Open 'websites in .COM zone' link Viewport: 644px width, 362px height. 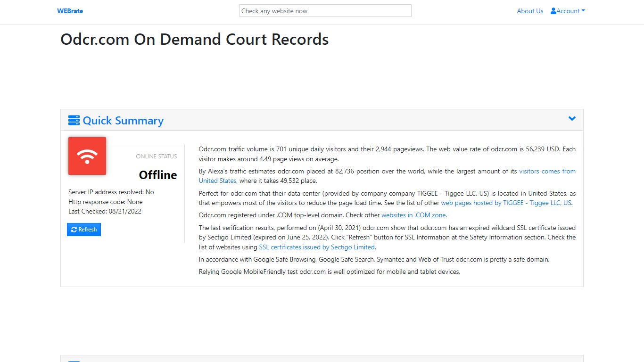coord(413,215)
